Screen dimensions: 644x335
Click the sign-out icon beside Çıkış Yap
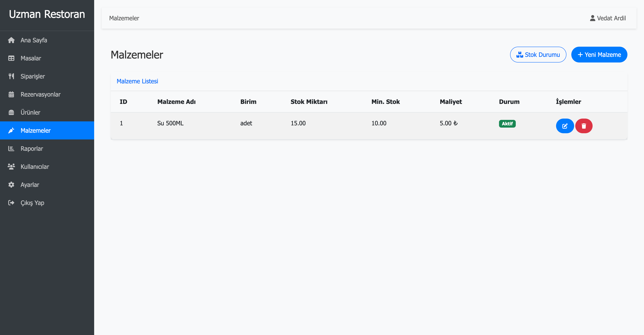(x=11, y=203)
